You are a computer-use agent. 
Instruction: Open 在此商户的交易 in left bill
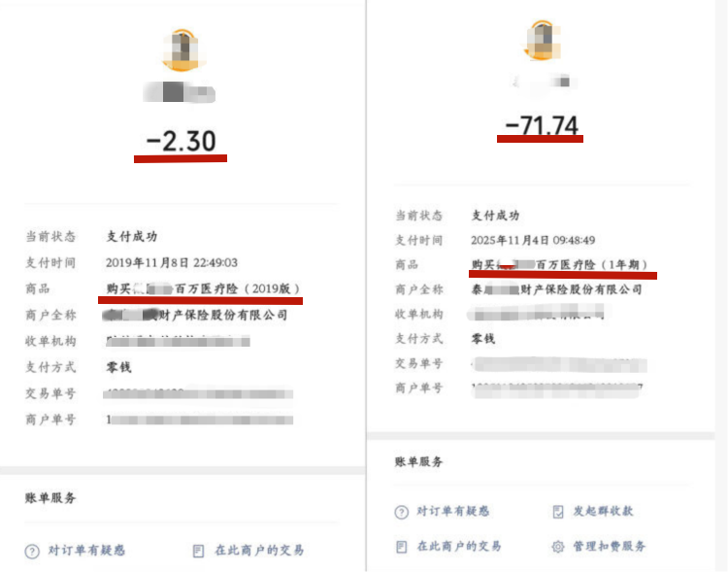[259, 551]
